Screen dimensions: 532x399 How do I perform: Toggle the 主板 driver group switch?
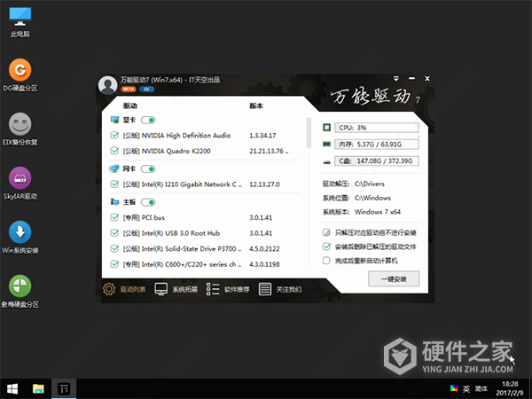148,202
